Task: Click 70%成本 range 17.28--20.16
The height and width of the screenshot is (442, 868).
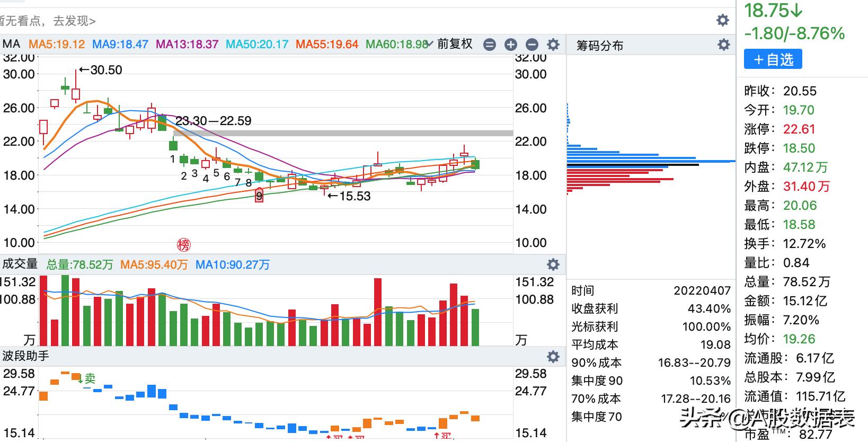Action: (x=696, y=399)
